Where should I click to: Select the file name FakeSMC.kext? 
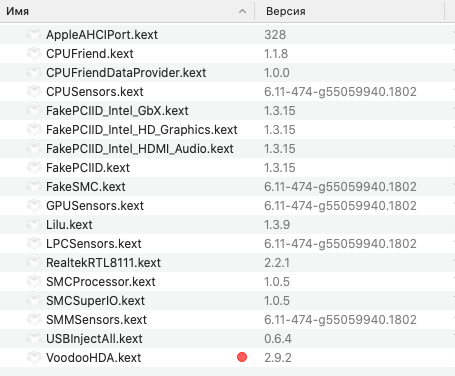pyautogui.click(x=86, y=187)
